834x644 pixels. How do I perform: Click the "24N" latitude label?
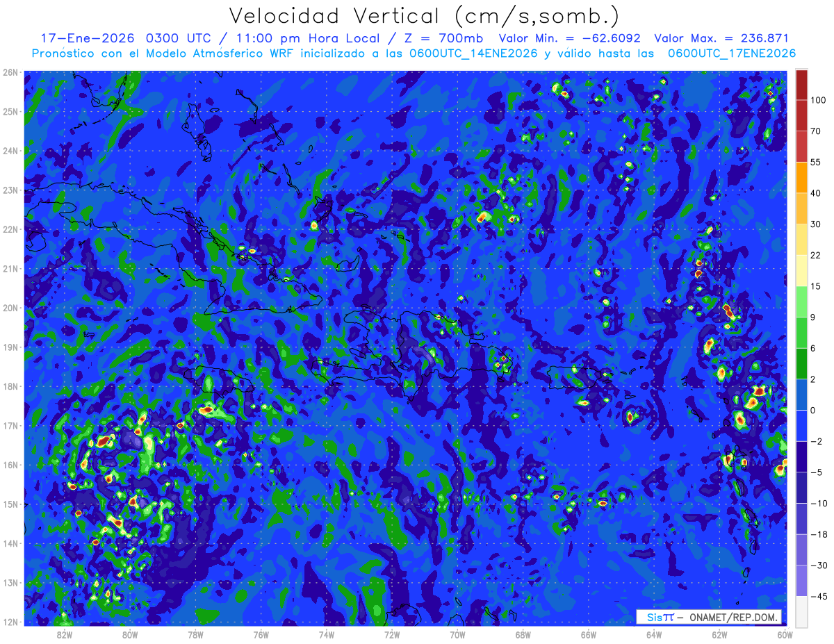10,151
